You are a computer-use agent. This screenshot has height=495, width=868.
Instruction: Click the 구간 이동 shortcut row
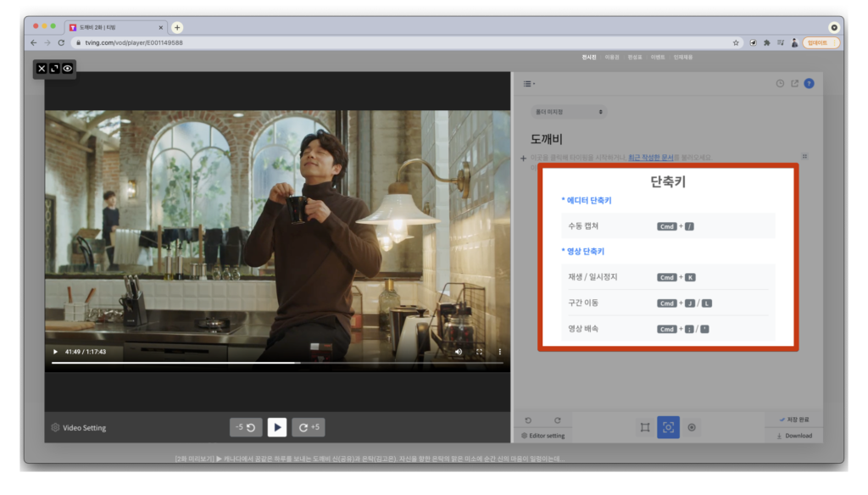tap(668, 303)
